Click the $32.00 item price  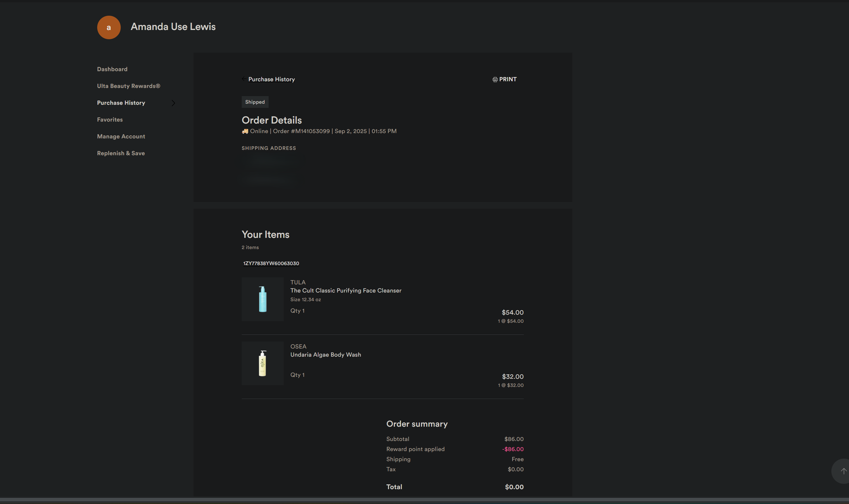pyautogui.click(x=513, y=377)
